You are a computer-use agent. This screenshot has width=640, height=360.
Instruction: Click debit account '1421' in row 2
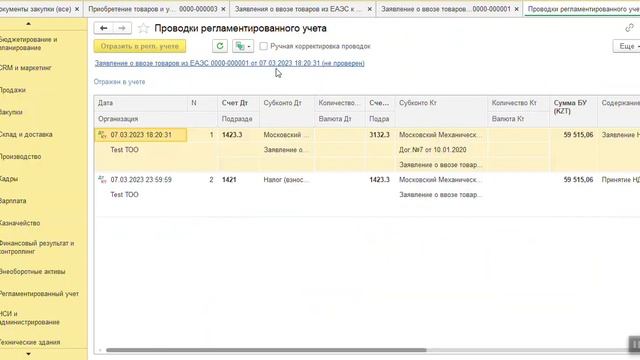click(x=229, y=180)
